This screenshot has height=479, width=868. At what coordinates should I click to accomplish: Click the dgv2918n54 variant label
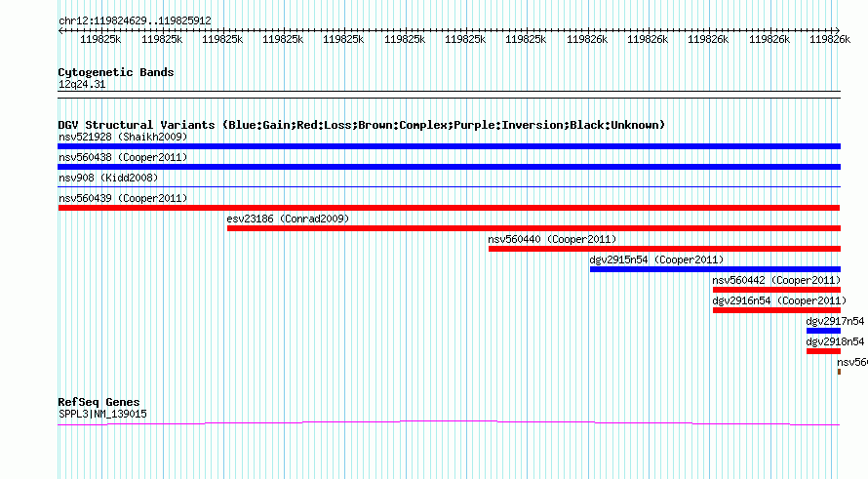pyautogui.click(x=835, y=341)
